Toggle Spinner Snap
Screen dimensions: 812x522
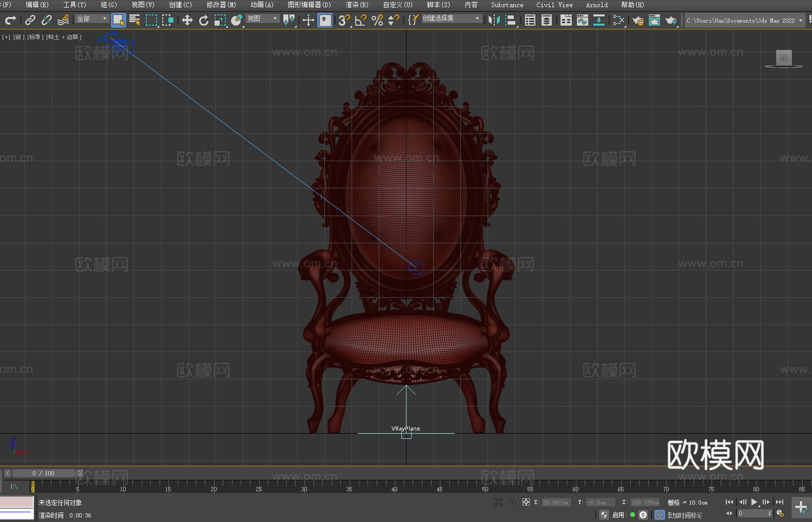coord(394,20)
